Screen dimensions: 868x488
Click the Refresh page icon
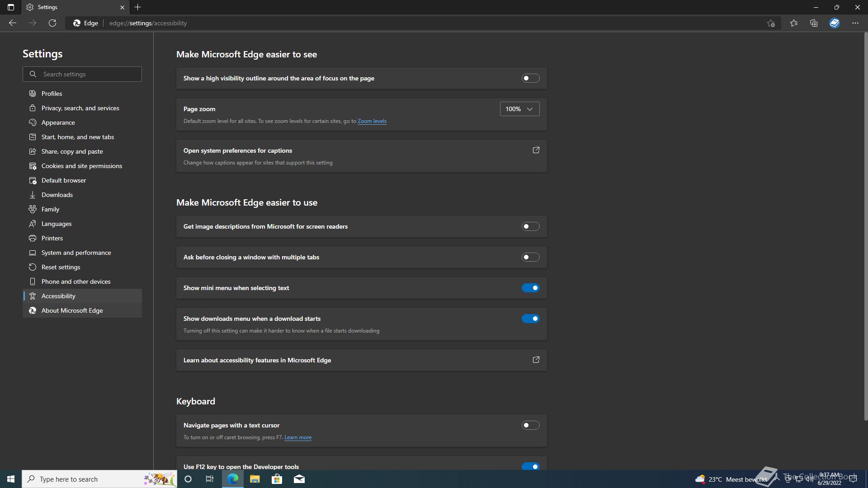pyautogui.click(x=52, y=23)
